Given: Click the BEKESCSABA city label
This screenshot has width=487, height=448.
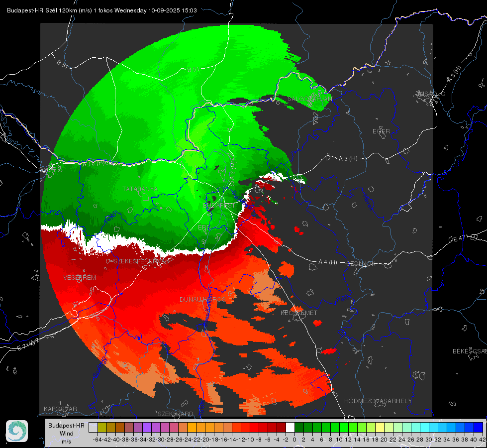Looking at the screenshot, I should pyautogui.click(x=470, y=351).
